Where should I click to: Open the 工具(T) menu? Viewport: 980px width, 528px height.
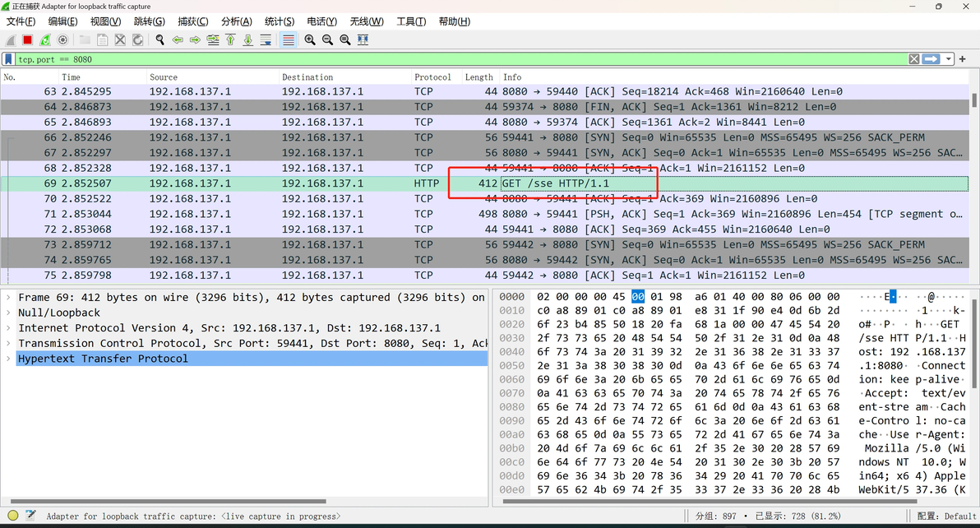411,21
